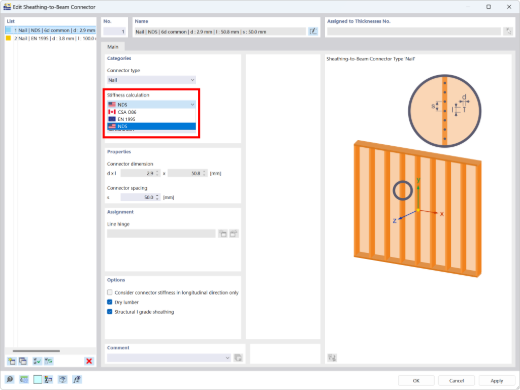Select CSA O86 from stiffness list
The image size is (520, 390).
[x=151, y=112]
